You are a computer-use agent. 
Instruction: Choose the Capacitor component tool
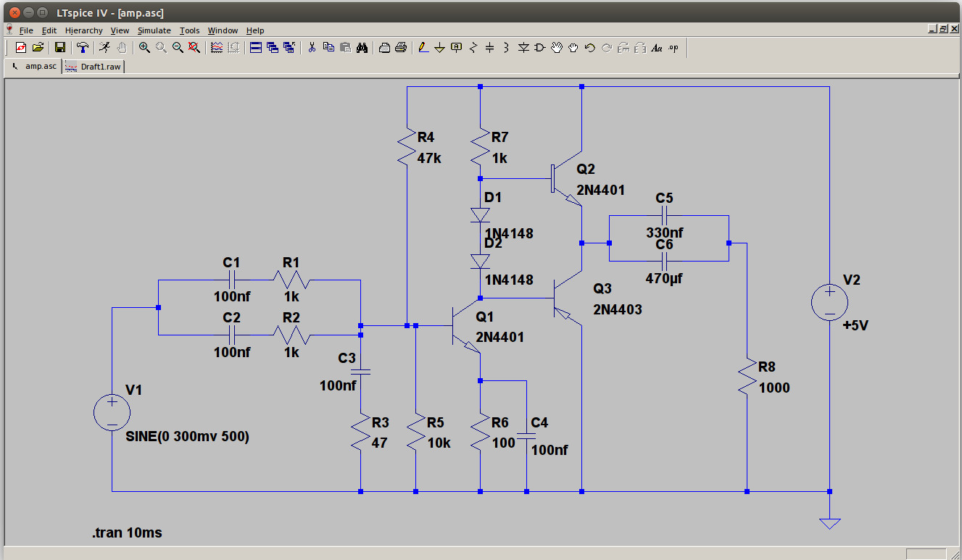coord(489,48)
